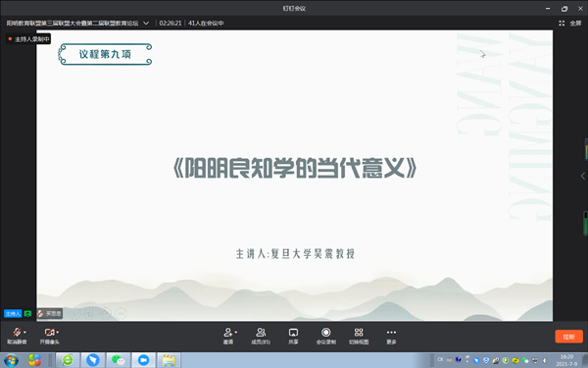Open the invite (邀请) participants icon
This screenshot has height=368, width=588.
pyautogui.click(x=228, y=336)
